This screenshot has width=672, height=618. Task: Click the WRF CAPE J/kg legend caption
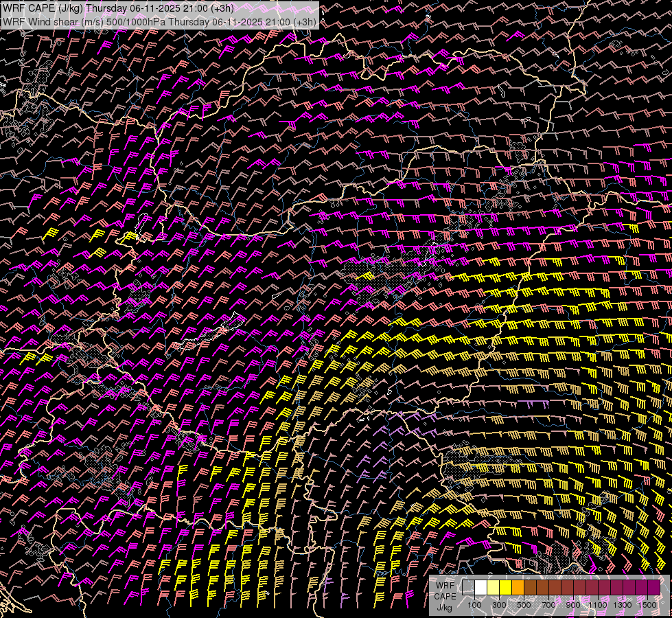(x=444, y=596)
